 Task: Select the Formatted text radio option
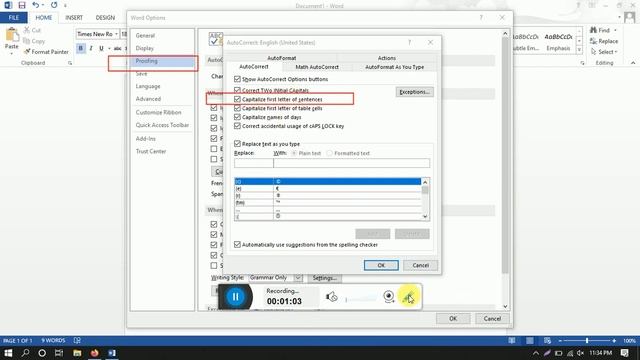pyautogui.click(x=329, y=153)
